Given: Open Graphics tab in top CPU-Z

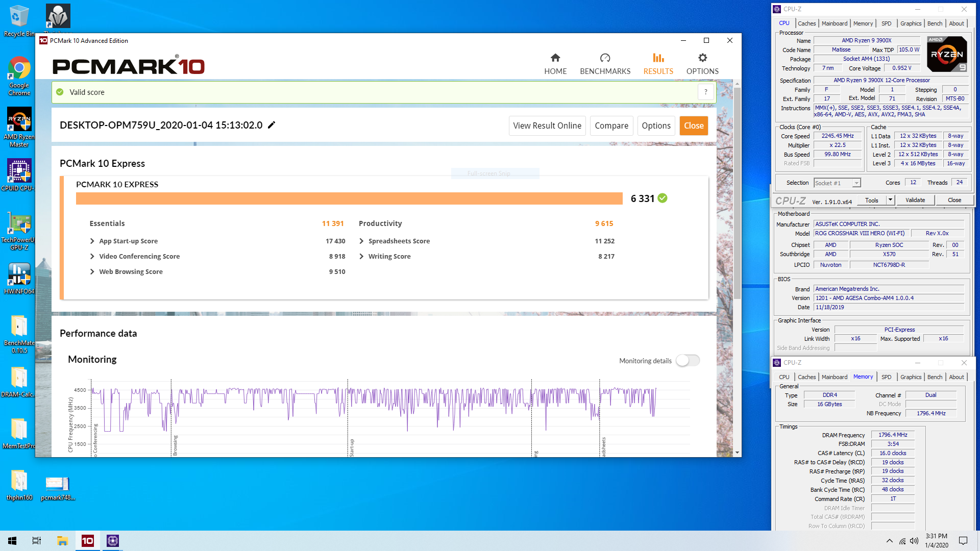Looking at the screenshot, I should (x=911, y=23).
